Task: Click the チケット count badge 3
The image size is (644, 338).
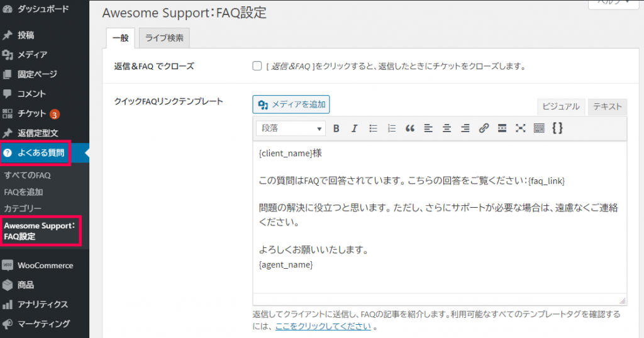Action: tap(54, 115)
